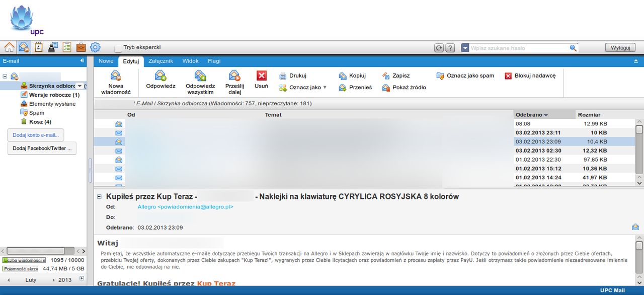Open the briefcase files icon
The width and height of the screenshot is (644, 295).
click(x=80, y=47)
